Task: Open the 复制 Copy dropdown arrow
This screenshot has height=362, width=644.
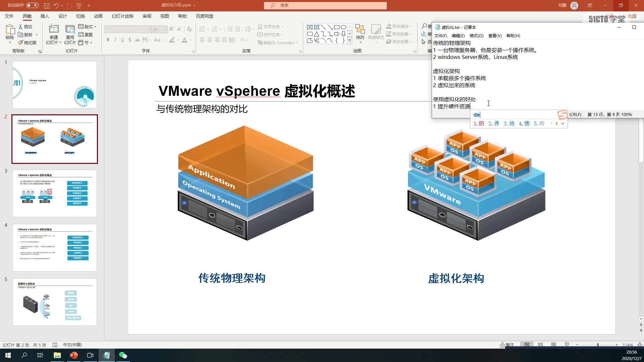Action: click(37, 35)
